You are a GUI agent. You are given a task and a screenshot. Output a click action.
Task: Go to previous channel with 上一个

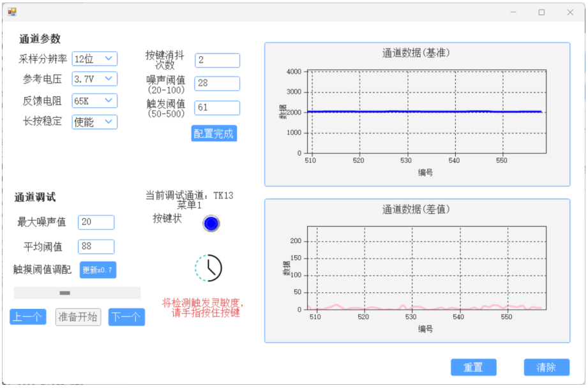pyautogui.click(x=27, y=317)
